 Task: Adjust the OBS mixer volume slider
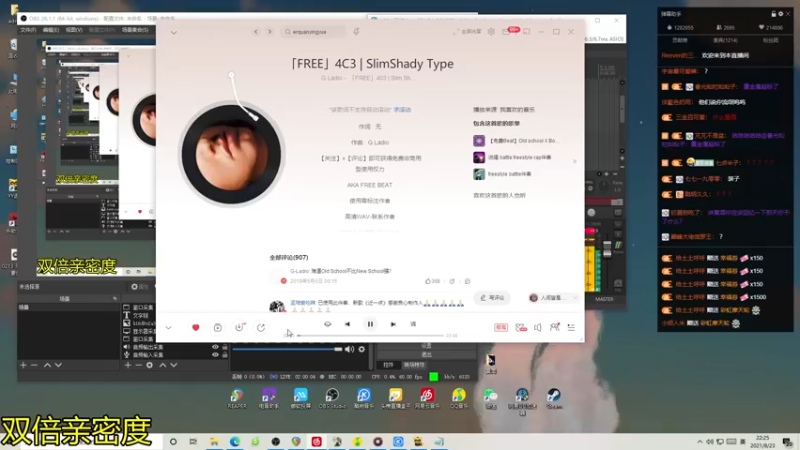click(287, 349)
